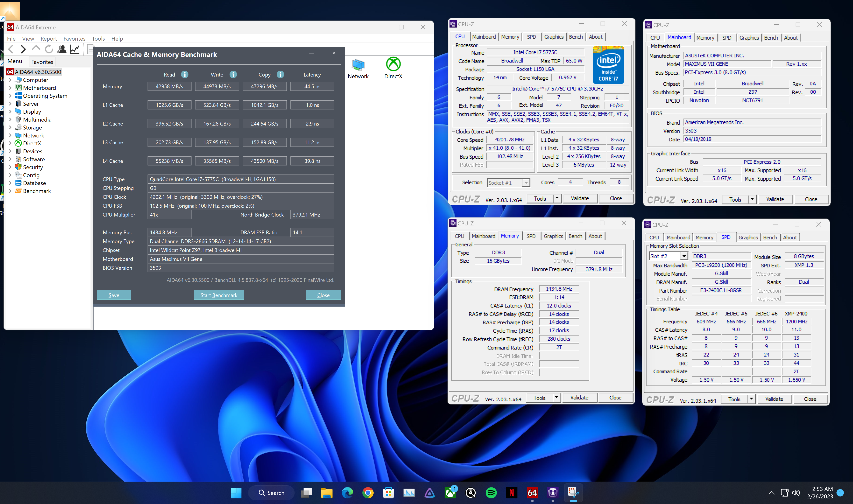Click Validate in CPU-Z CPU window
This screenshot has height=504, width=853.
(x=580, y=198)
